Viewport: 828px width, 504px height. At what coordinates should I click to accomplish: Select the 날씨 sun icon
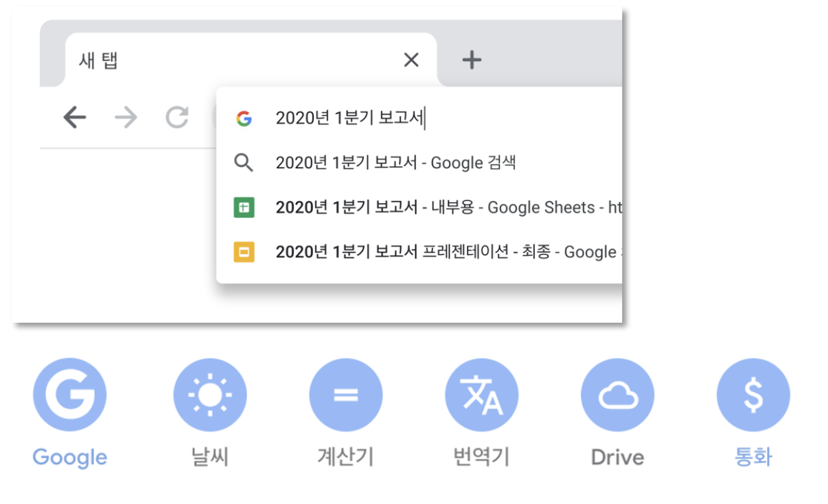click(210, 395)
